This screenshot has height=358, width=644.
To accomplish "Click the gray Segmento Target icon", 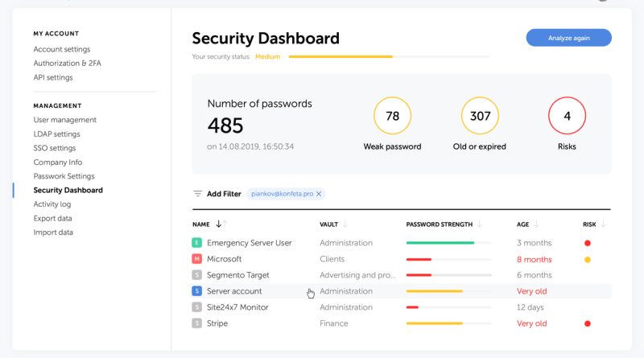I will 196,274.
